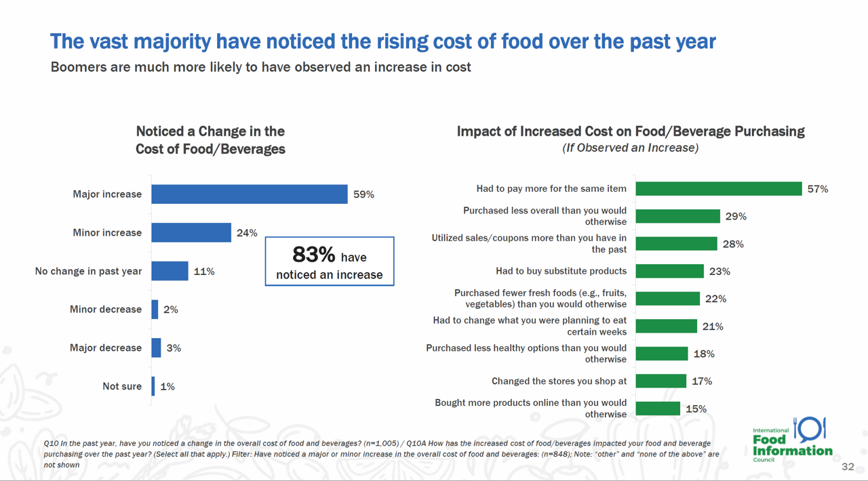Select the Minor increase 24% bar
Screen dimensions: 868x481
[191, 233]
